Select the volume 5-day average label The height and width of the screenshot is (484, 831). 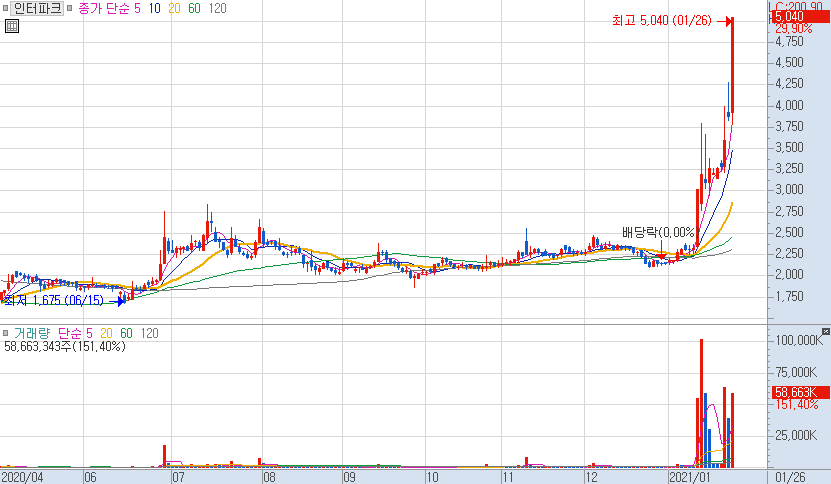(89, 333)
